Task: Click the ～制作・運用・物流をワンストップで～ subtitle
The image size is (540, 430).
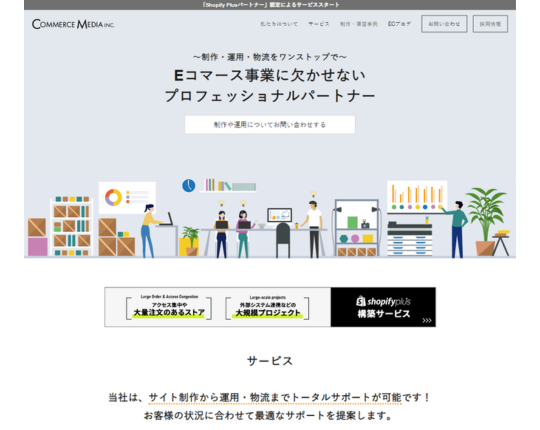Action: click(270, 57)
